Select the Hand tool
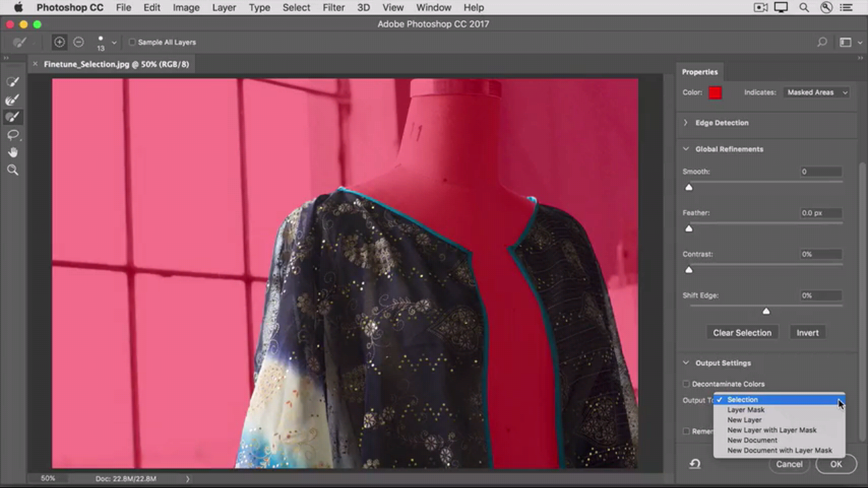 coord(12,152)
